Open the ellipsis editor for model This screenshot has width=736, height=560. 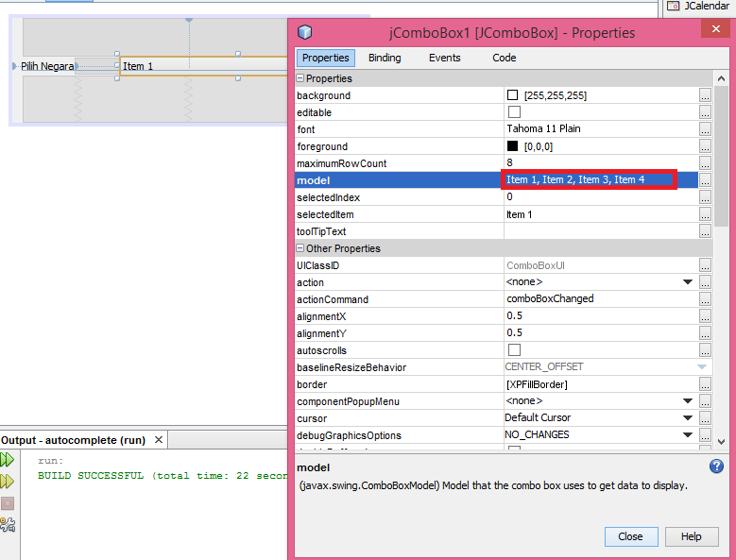(705, 180)
